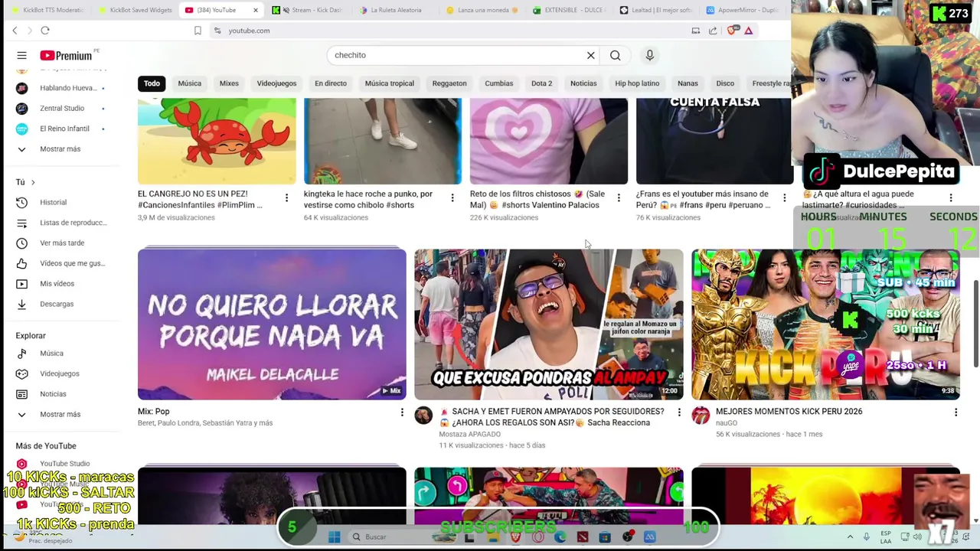Open Listas de reproducción in sidebar
This screenshot has width=980, height=551.
tap(61, 223)
